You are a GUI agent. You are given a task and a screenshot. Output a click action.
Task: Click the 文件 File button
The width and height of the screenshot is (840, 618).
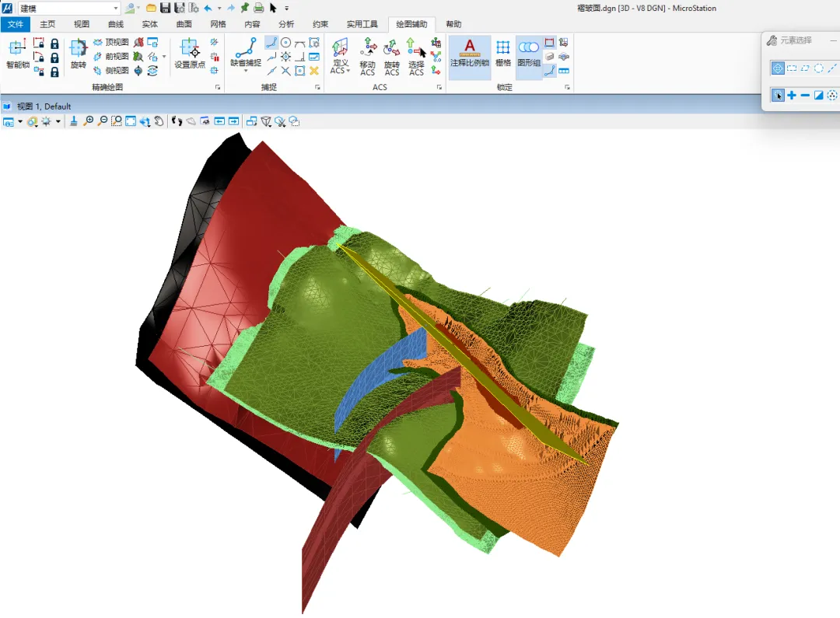(16, 24)
